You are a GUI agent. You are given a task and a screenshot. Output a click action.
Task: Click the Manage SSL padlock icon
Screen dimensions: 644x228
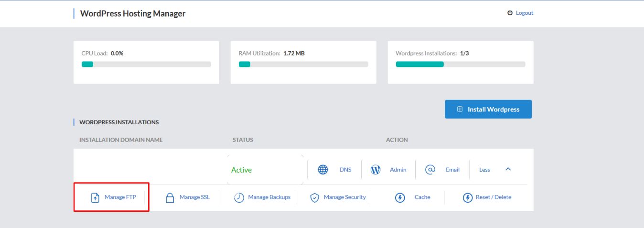pos(170,197)
